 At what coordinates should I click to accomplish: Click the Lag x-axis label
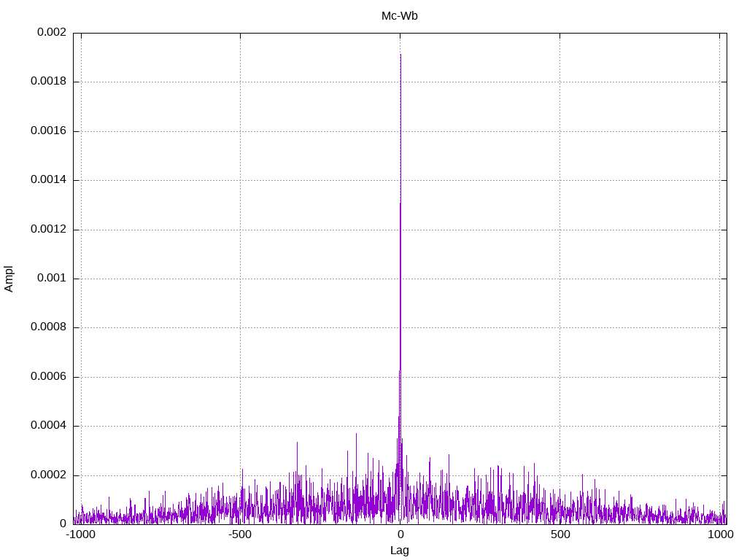click(399, 551)
